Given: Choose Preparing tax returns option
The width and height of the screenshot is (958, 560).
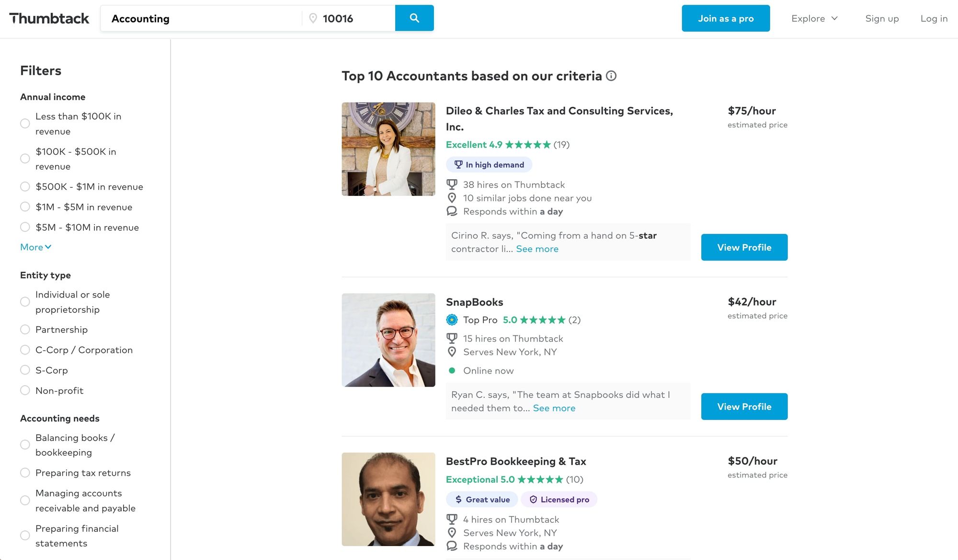Looking at the screenshot, I should [x=25, y=473].
